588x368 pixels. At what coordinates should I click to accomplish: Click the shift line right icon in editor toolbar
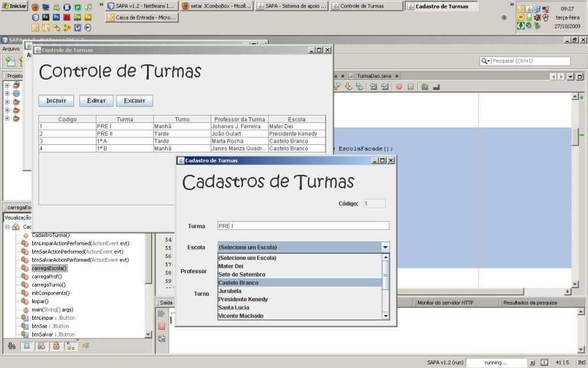click(x=385, y=87)
